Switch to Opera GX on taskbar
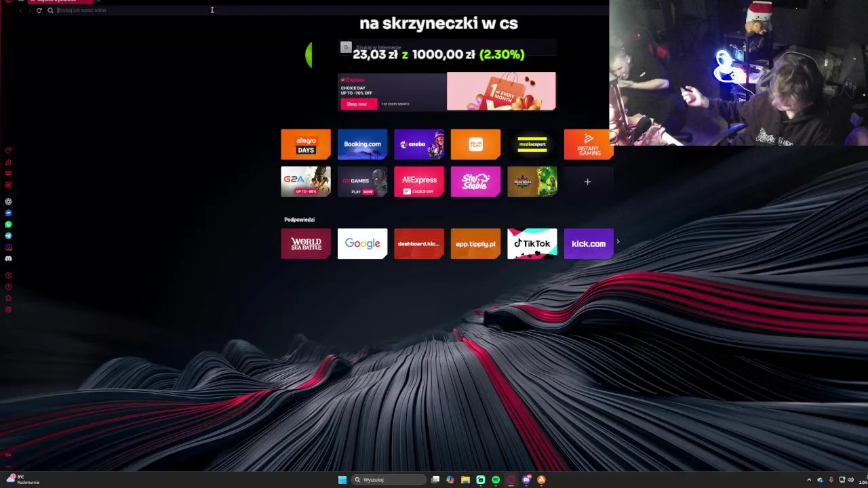Screen dimensions: 868x488 pyautogui.click(x=511, y=480)
